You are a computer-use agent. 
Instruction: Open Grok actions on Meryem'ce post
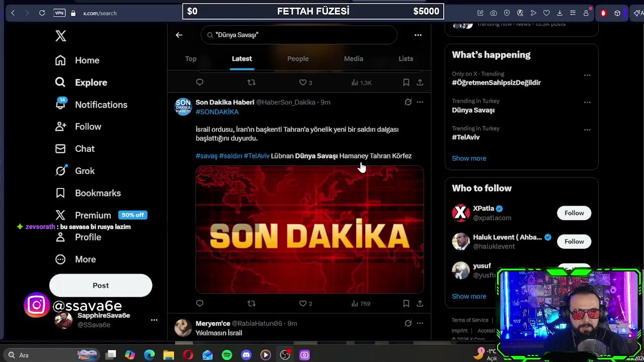(408, 323)
